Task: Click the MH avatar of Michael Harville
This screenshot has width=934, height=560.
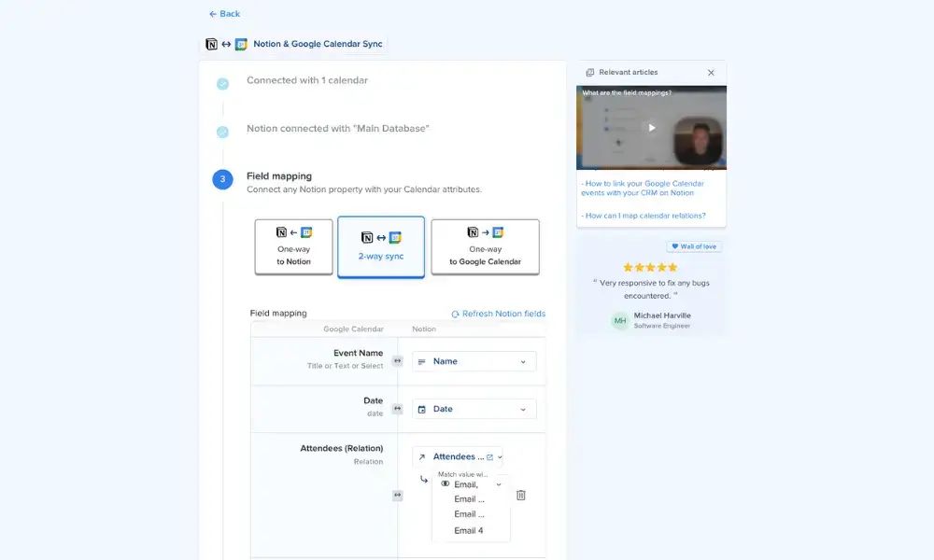Action: click(x=620, y=321)
